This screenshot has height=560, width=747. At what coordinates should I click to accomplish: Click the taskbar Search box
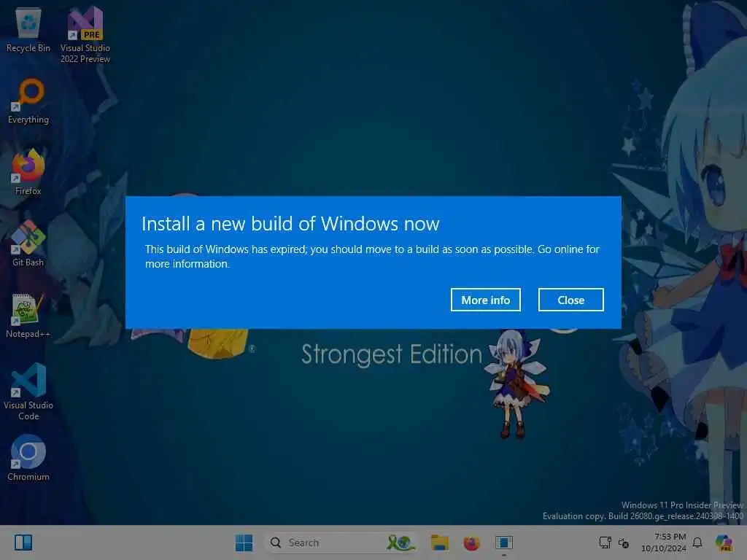coord(341,542)
